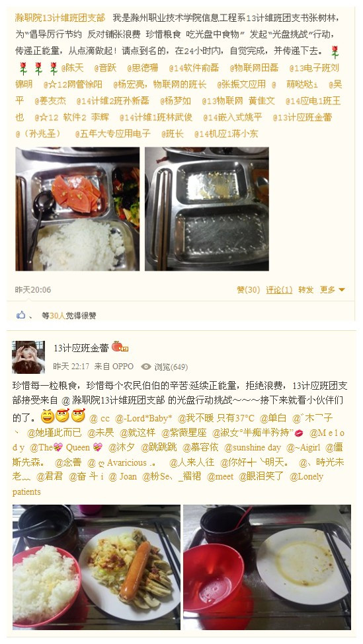Click the eye views icon
Screen dimensions: 363x644
tap(146, 367)
